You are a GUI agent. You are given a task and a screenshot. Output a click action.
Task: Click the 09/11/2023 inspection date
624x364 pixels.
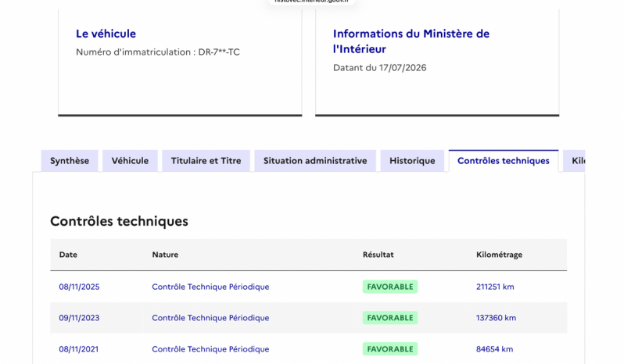pos(79,318)
